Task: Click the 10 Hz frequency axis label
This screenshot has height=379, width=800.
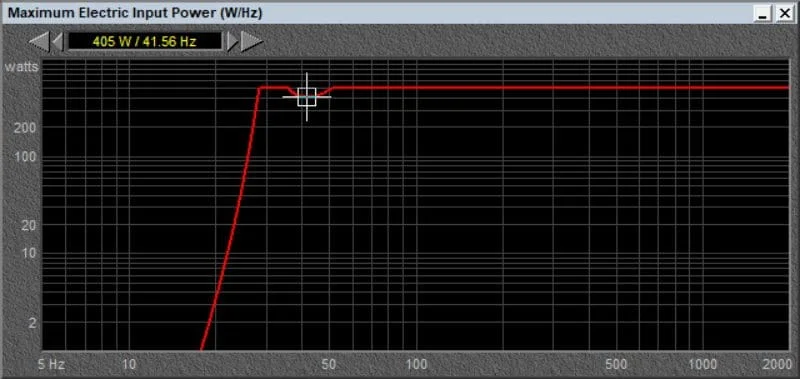Action: click(129, 365)
